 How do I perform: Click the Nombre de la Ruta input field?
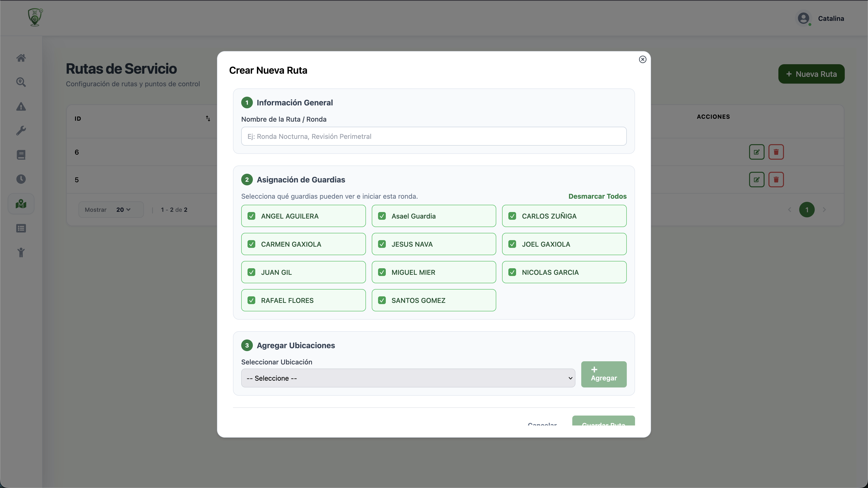click(x=434, y=136)
